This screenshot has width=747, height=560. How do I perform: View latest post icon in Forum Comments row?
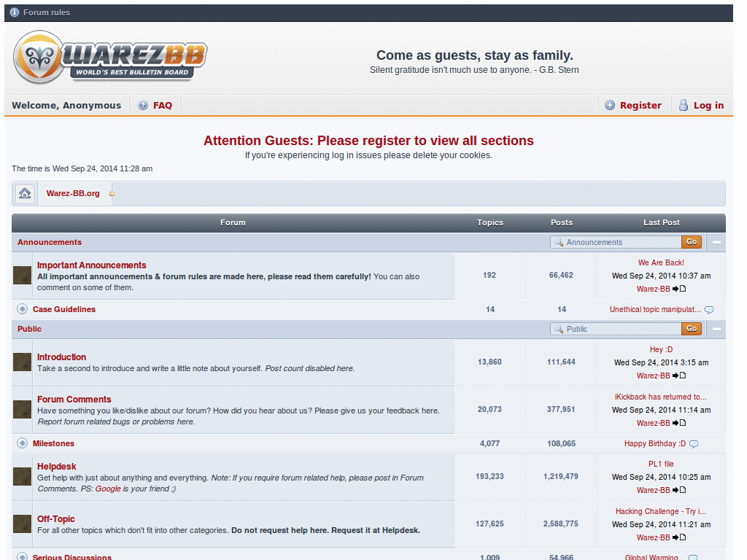(x=679, y=423)
